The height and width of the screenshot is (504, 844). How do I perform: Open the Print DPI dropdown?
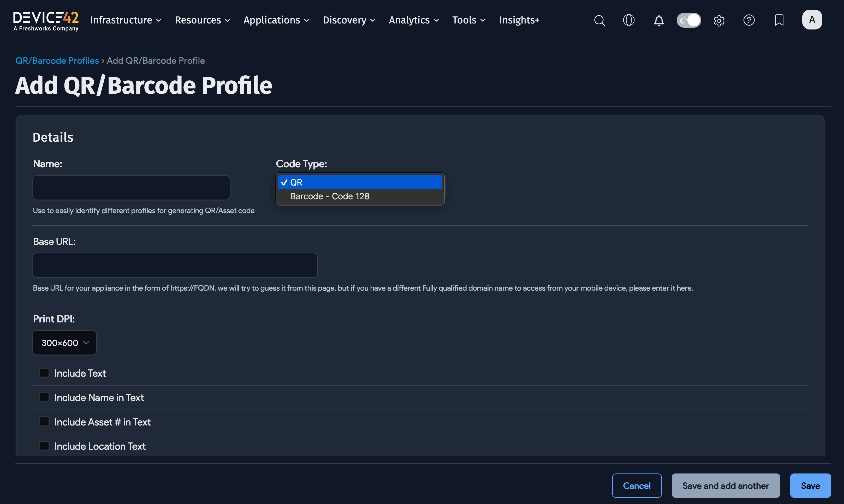(x=64, y=342)
